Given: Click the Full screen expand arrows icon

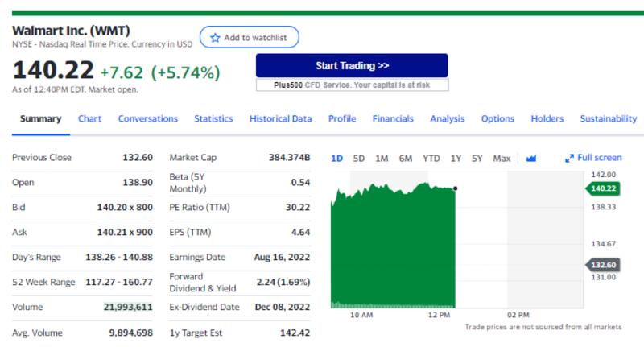Looking at the screenshot, I should [x=570, y=159].
